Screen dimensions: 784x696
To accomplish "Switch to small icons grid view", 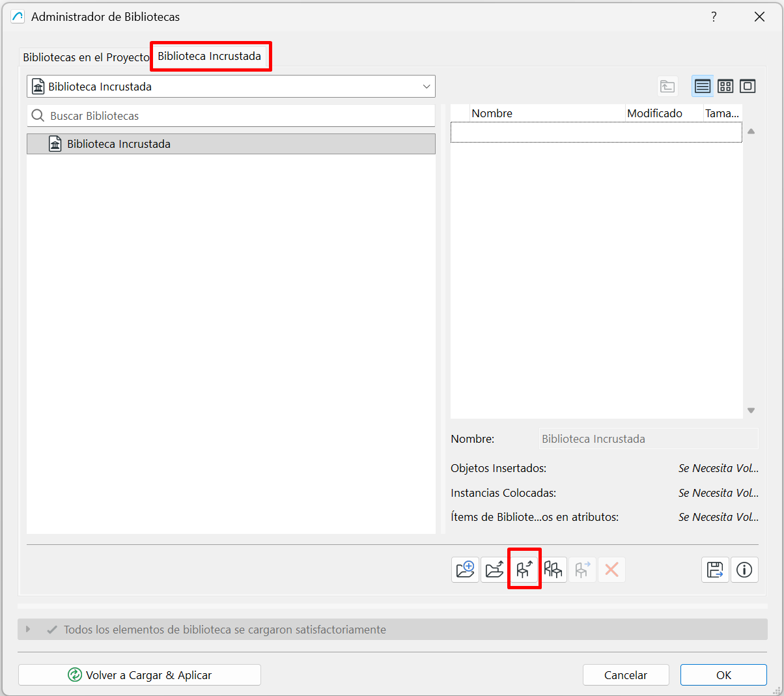I will [x=725, y=87].
